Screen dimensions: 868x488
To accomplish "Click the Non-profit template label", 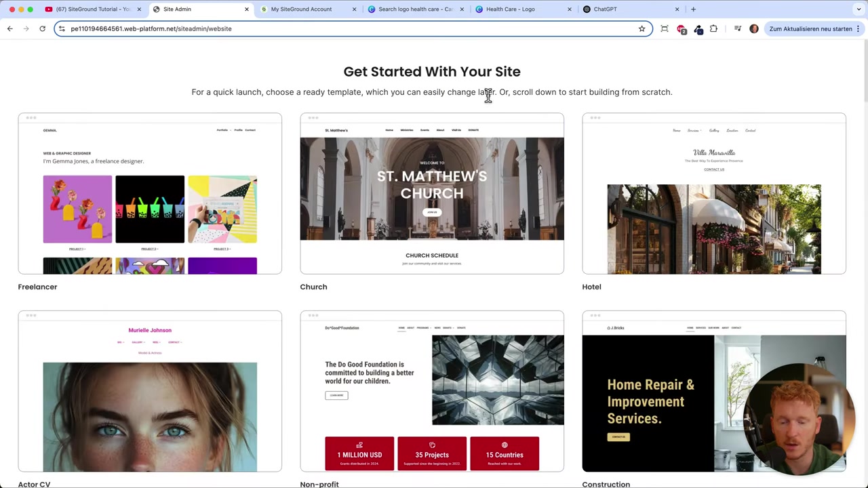I will 319,484.
